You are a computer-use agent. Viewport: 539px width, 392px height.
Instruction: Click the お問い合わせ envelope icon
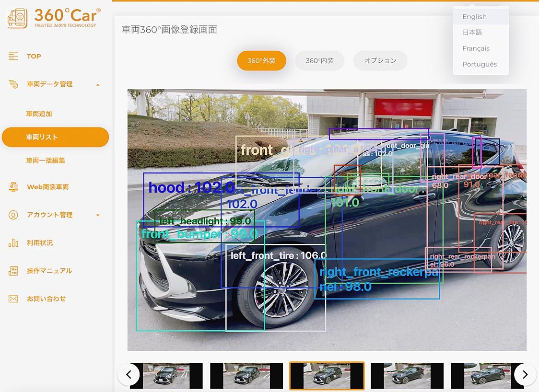[13, 299]
